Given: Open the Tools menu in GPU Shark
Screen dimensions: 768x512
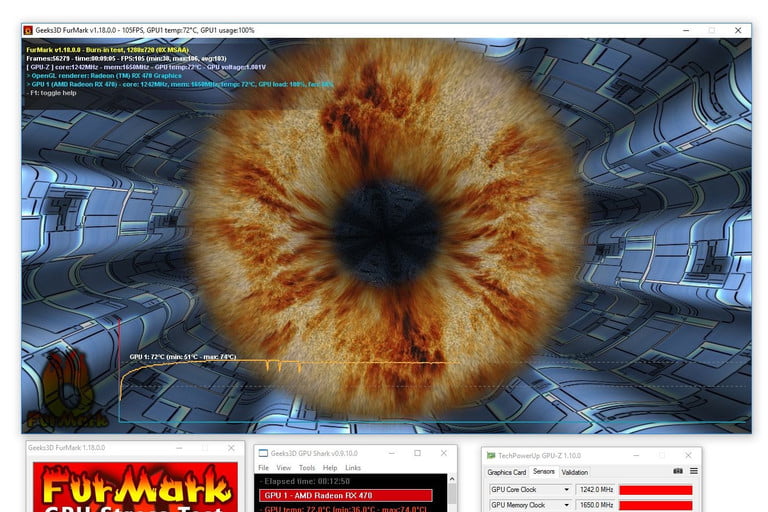Looking at the screenshot, I should pyautogui.click(x=306, y=468).
